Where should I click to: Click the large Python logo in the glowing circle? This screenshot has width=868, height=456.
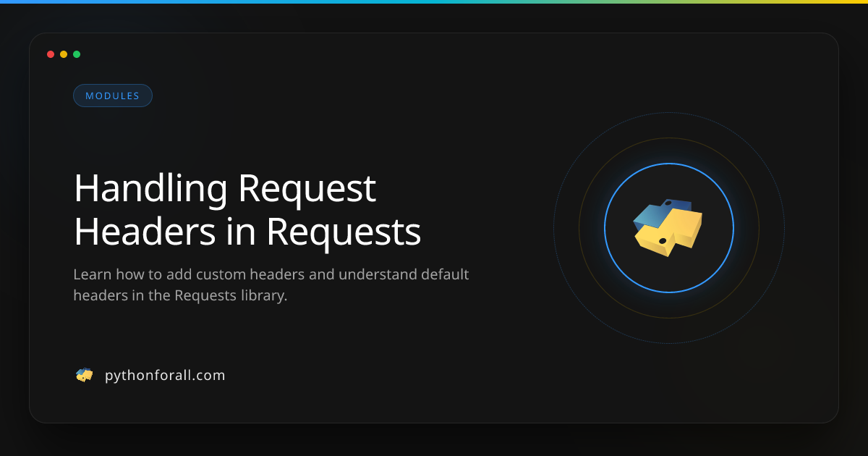[x=668, y=228]
